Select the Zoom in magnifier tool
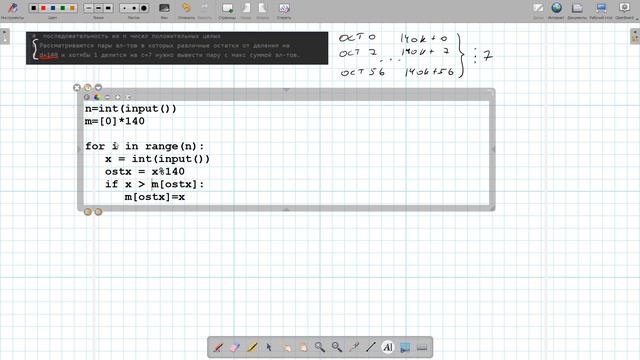640x360 pixels. [x=320, y=347]
